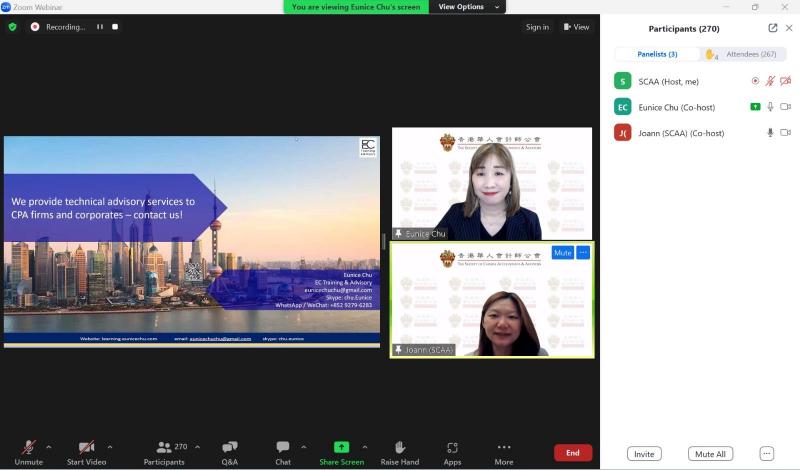Click the raised hand icon near Attendees
Screen dimensions: 800x470
point(710,54)
